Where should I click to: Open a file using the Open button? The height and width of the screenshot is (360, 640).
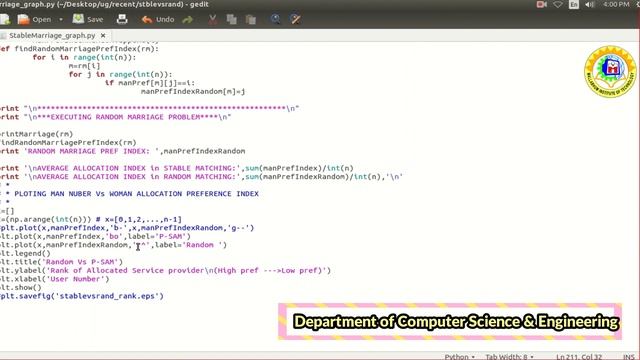point(34,19)
